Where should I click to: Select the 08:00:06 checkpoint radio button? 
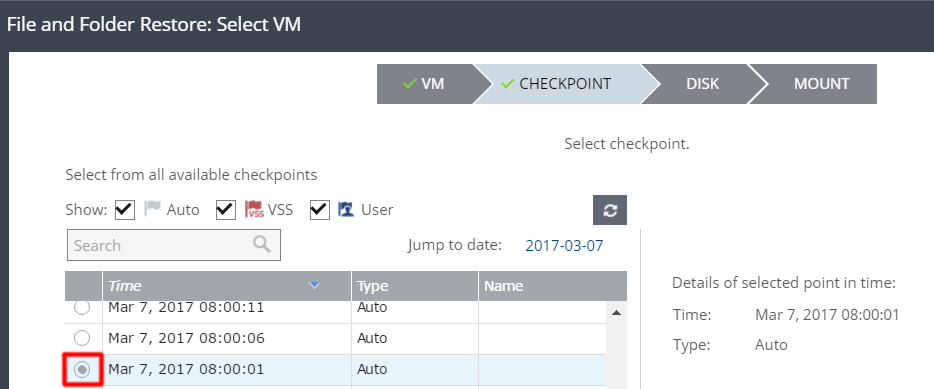[x=82, y=338]
